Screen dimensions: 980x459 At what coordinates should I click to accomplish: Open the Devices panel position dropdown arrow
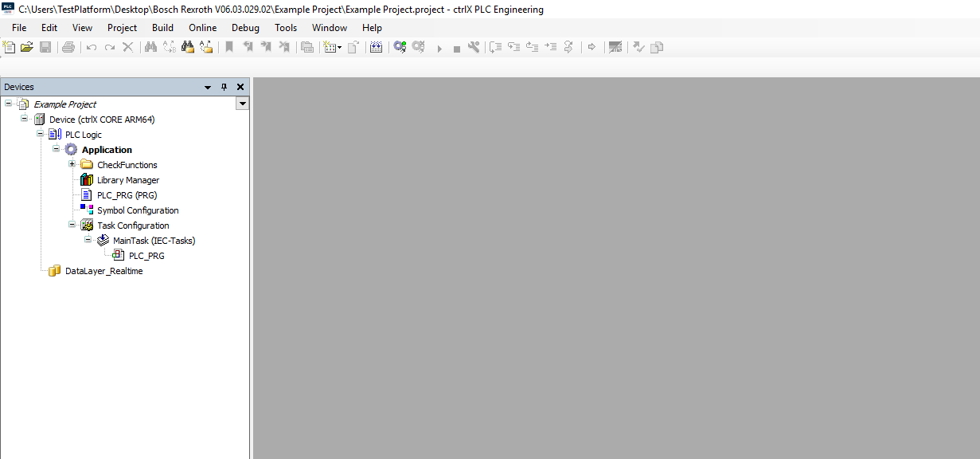coord(208,87)
